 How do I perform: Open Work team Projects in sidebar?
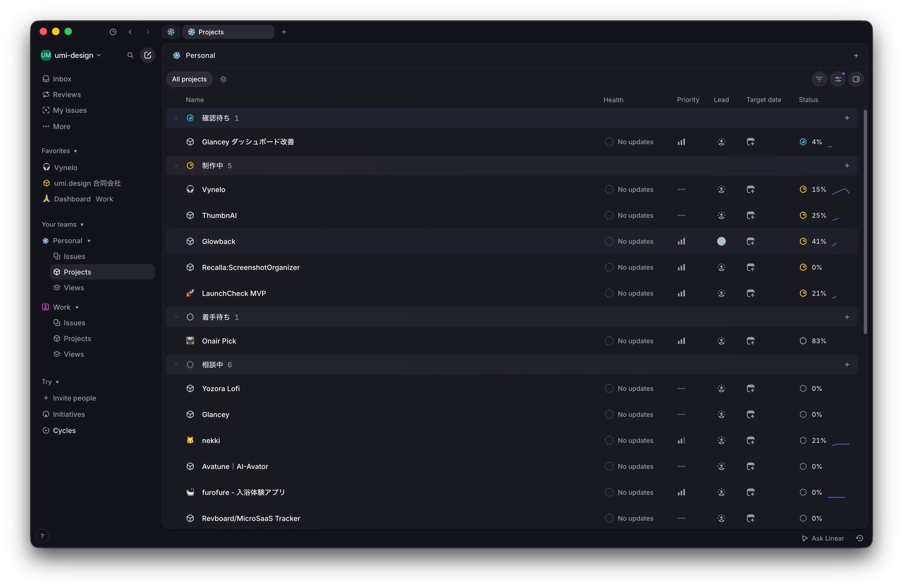[77, 338]
